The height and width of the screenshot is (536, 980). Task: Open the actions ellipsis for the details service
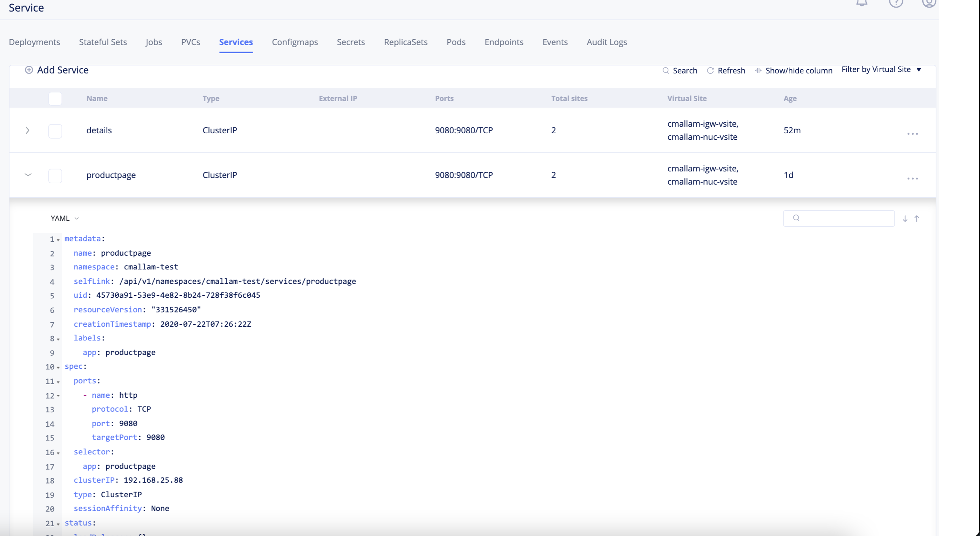[x=913, y=133]
